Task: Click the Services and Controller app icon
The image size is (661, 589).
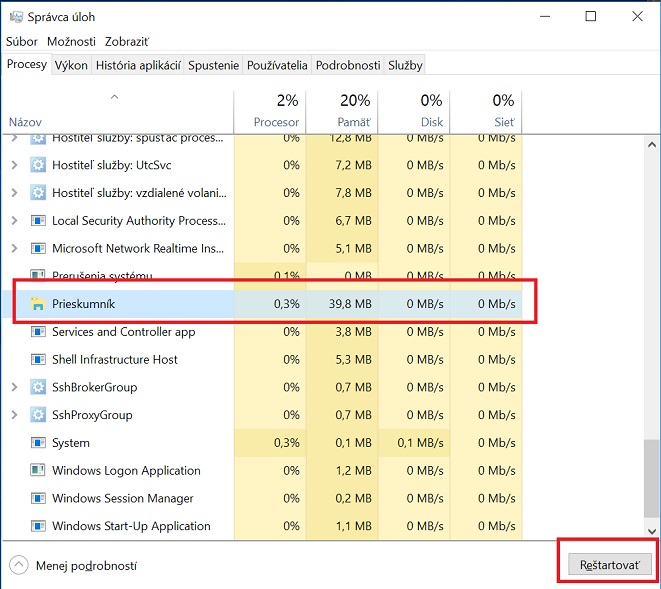Action: (38, 332)
